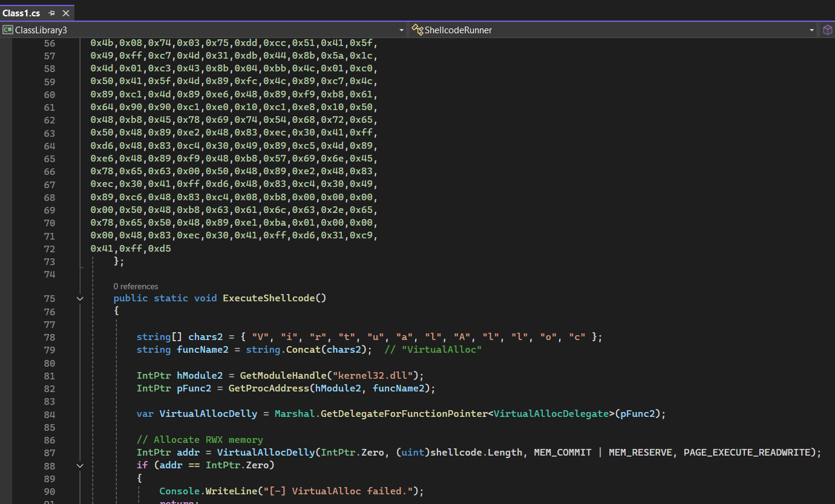Click line number 80 in the gutter
The height and width of the screenshot is (504, 835).
click(49, 363)
